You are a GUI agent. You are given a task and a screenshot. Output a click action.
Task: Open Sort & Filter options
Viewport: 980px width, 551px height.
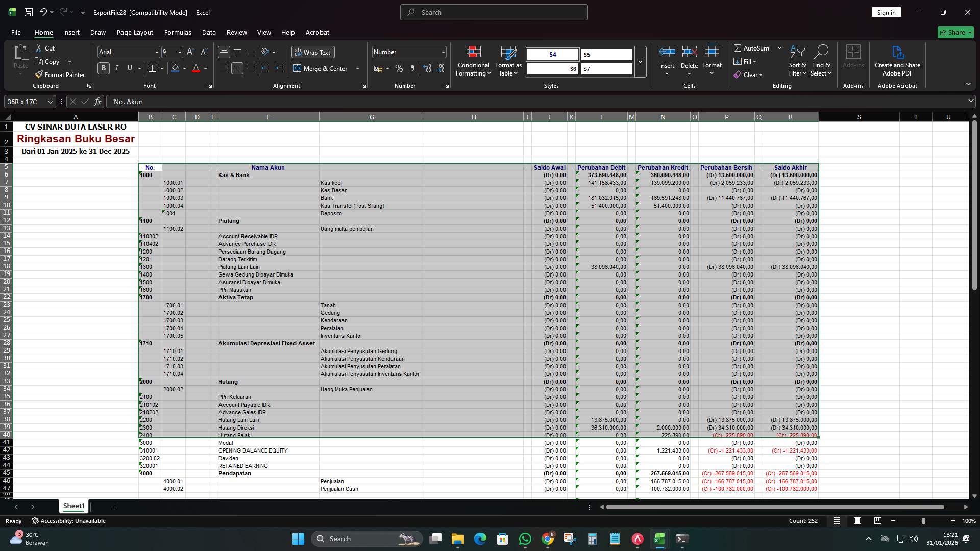coord(797,60)
